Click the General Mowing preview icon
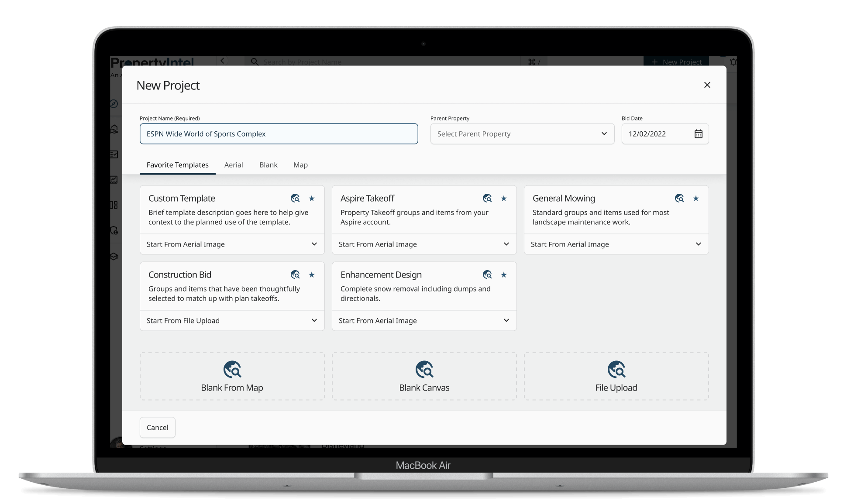 [x=679, y=199]
